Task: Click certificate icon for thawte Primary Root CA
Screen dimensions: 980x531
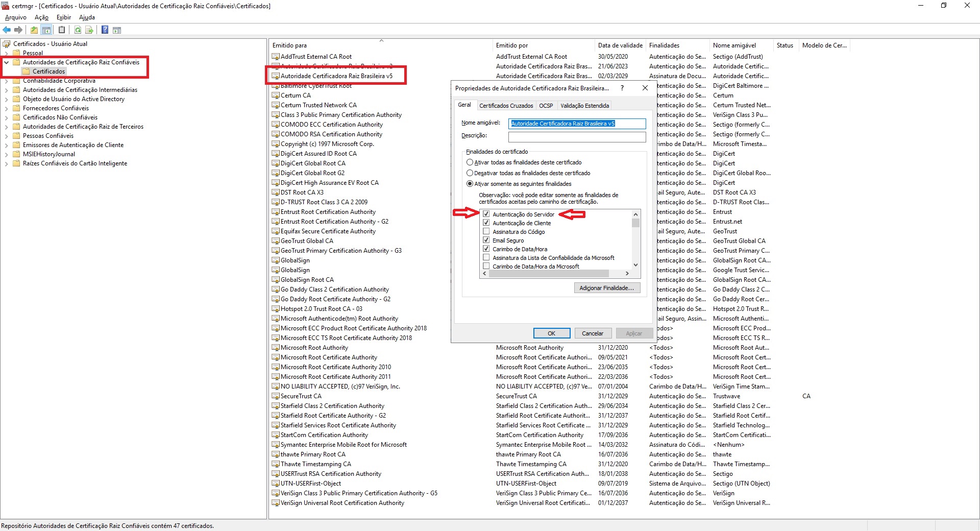Action: click(276, 454)
